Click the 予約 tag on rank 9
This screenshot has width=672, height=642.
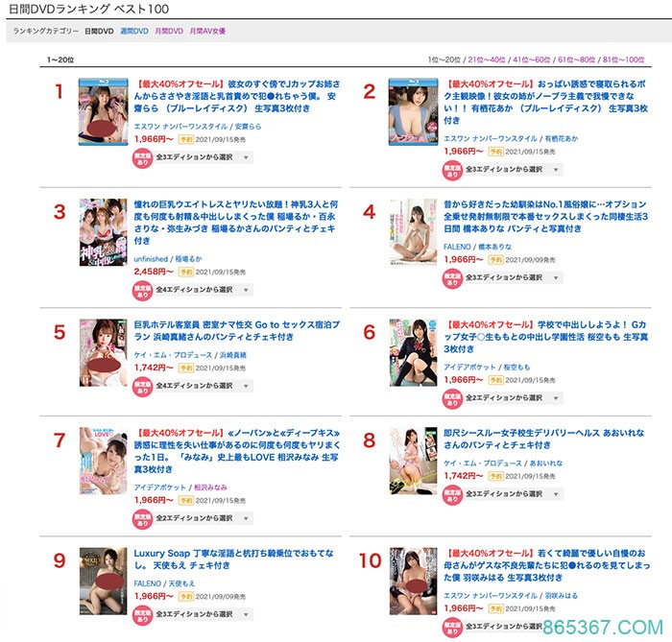click(186, 597)
